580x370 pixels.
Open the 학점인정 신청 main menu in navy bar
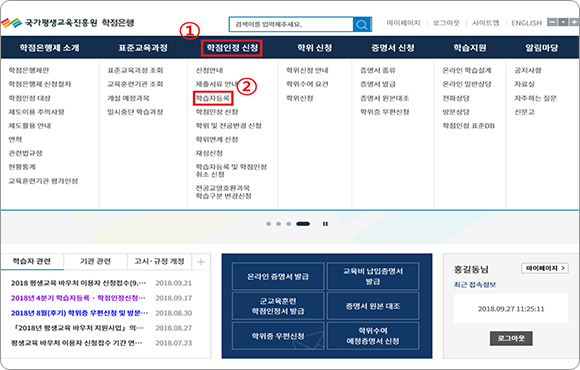232,48
